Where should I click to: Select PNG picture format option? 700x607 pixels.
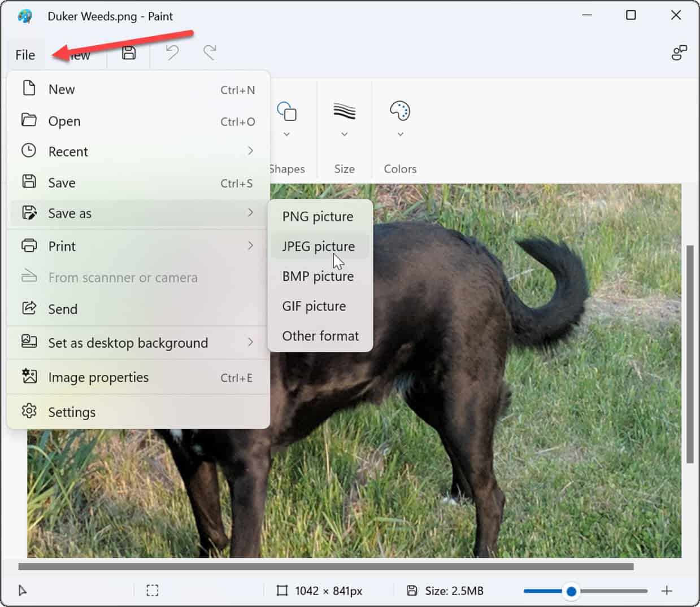coord(318,217)
